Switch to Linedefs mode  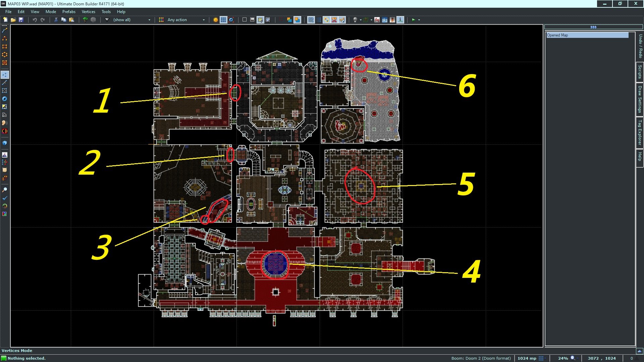(x=5, y=82)
